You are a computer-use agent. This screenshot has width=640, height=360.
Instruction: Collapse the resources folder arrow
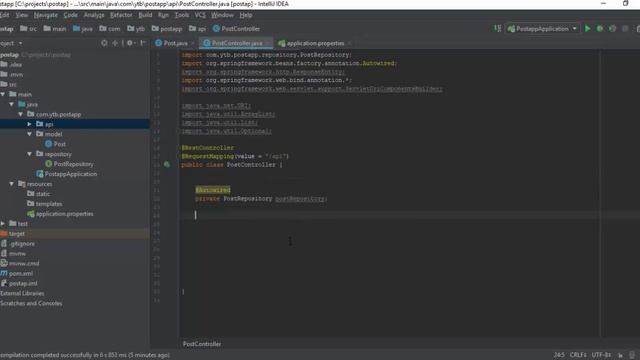(12, 184)
